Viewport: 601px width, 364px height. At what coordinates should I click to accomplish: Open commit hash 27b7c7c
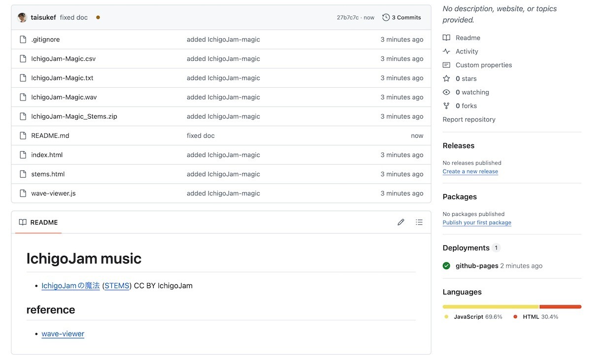coord(348,17)
